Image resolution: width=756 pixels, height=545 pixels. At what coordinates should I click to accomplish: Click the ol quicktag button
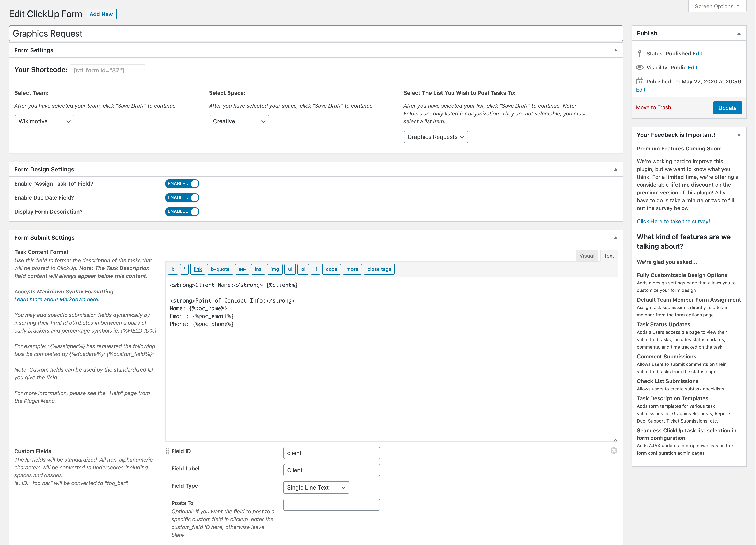coord(303,269)
